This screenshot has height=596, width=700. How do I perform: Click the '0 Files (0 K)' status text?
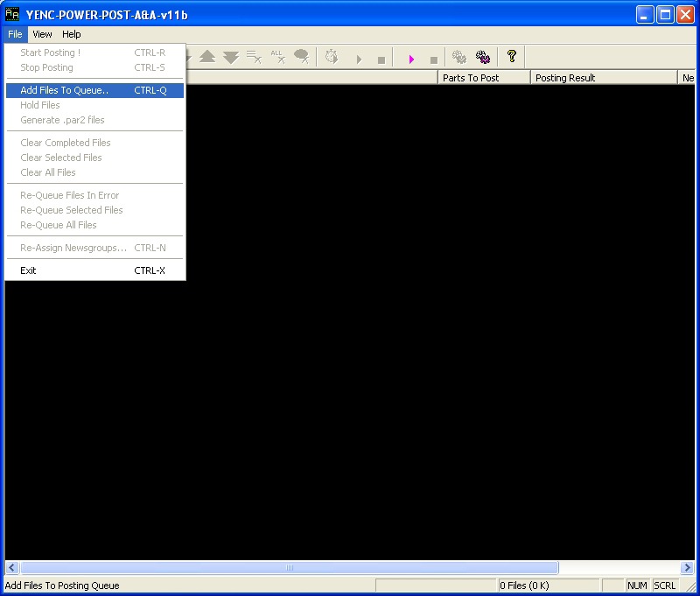pyautogui.click(x=524, y=585)
